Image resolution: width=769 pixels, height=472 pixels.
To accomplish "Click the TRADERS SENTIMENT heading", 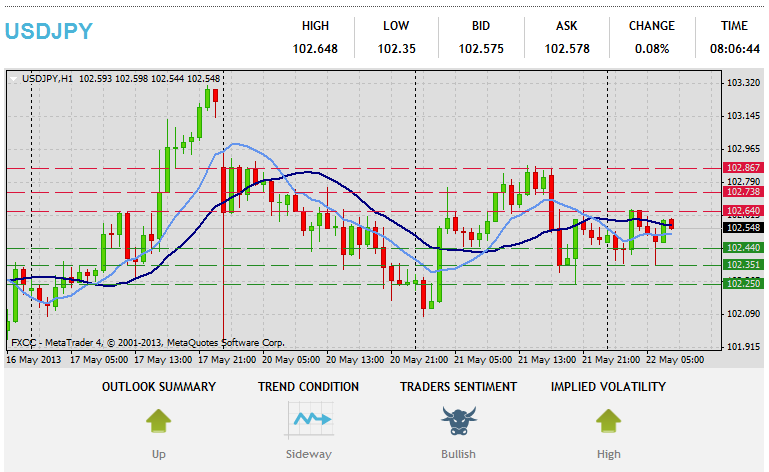I will [458, 387].
